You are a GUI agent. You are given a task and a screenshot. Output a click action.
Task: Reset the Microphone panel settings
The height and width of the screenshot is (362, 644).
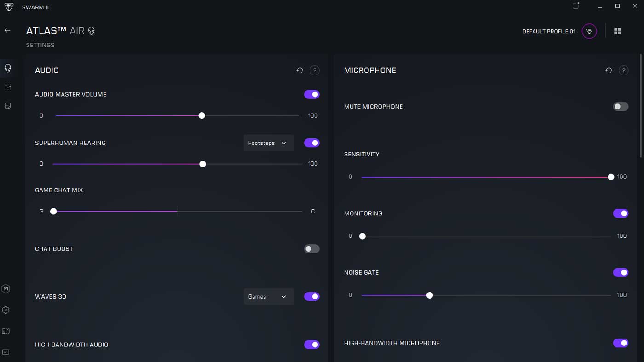coord(609,70)
